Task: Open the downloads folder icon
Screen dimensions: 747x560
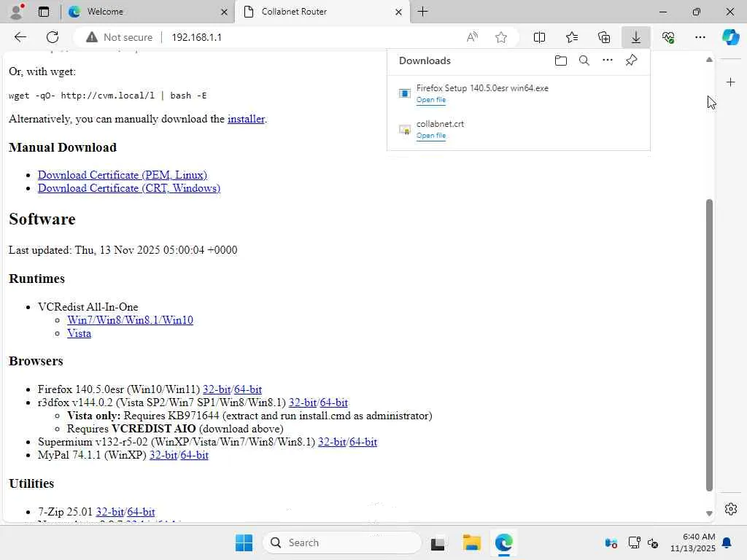Action: 561,61
